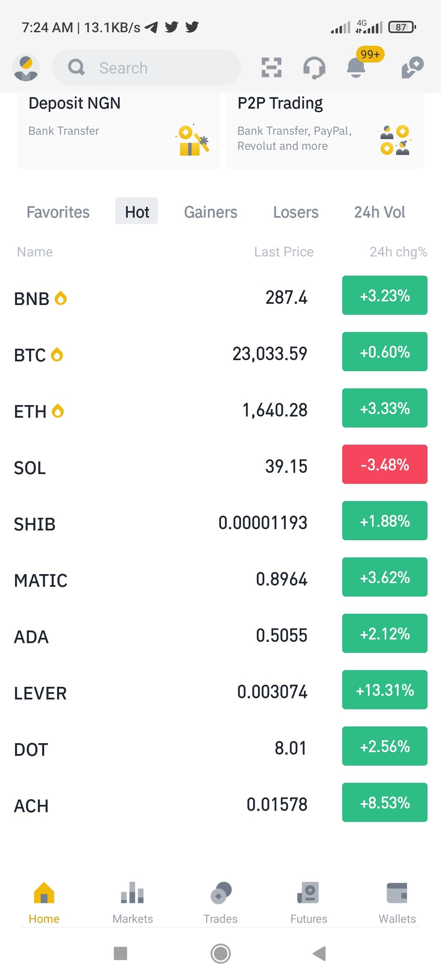The image size is (441, 980).
Task: Switch to the Favorites tab
Action: coord(58,212)
